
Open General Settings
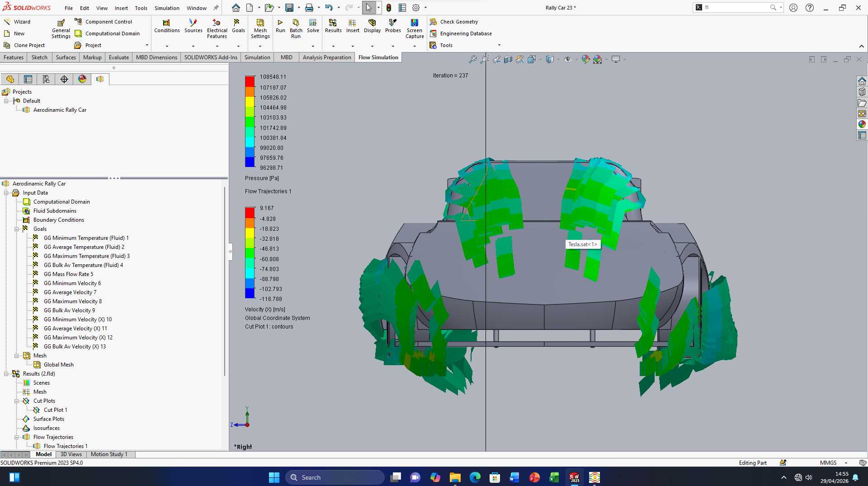tap(61, 29)
